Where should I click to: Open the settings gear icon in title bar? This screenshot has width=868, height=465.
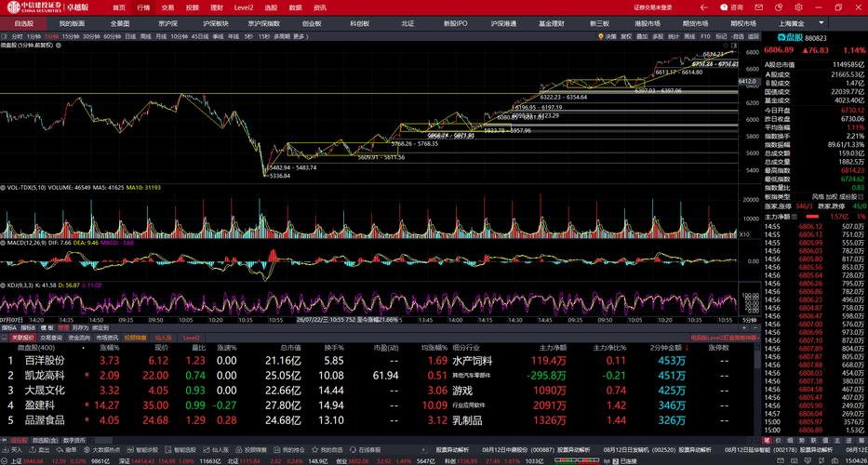pyautogui.click(x=798, y=7)
